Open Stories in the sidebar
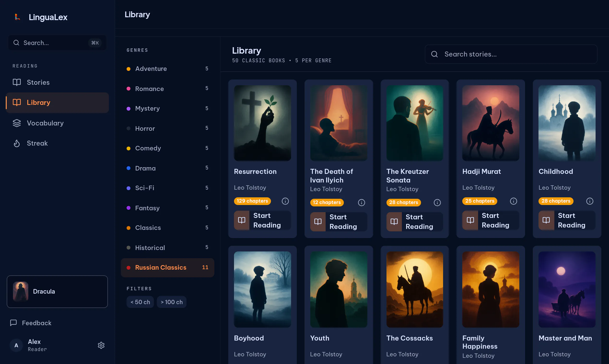This screenshot has height=364, width=609. pyautogui.click(x=57, y=82)
